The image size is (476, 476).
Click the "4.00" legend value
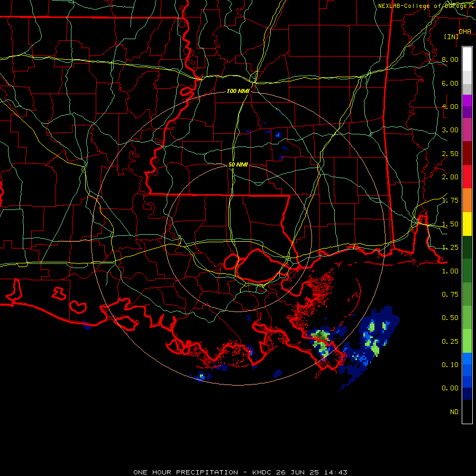point(450,106)
